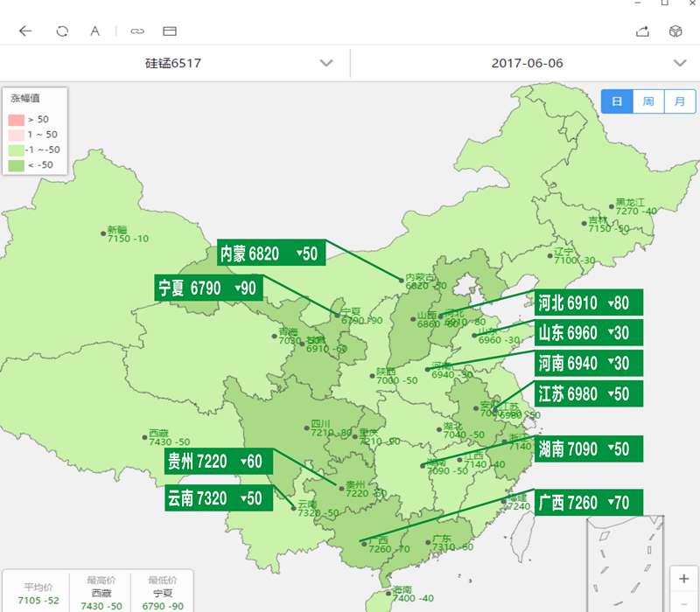The image size is (700, 612).
Task: Go back with the left arrow icon
Action: coord(25,31)
